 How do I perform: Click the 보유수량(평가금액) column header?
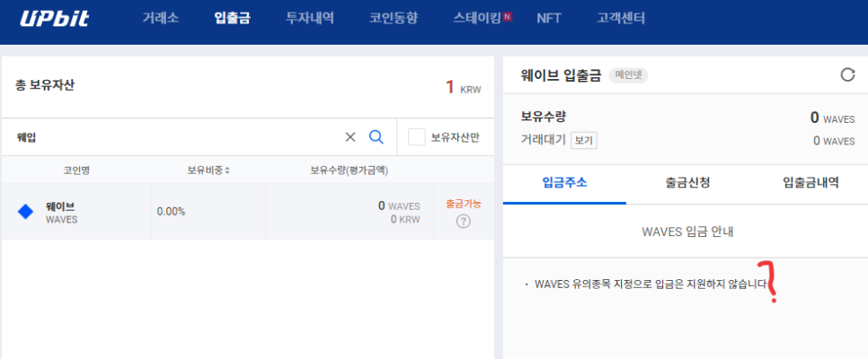click(x=349, y=171)
